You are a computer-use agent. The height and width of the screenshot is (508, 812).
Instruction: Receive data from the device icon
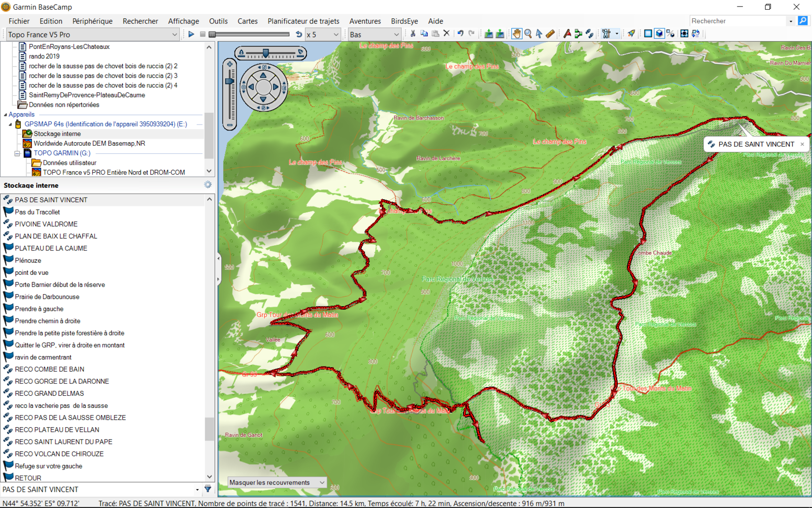tap(500, 34)
